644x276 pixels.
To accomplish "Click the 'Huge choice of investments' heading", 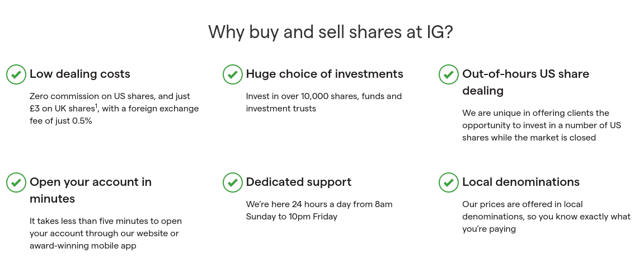I will [x=325, y=74].
